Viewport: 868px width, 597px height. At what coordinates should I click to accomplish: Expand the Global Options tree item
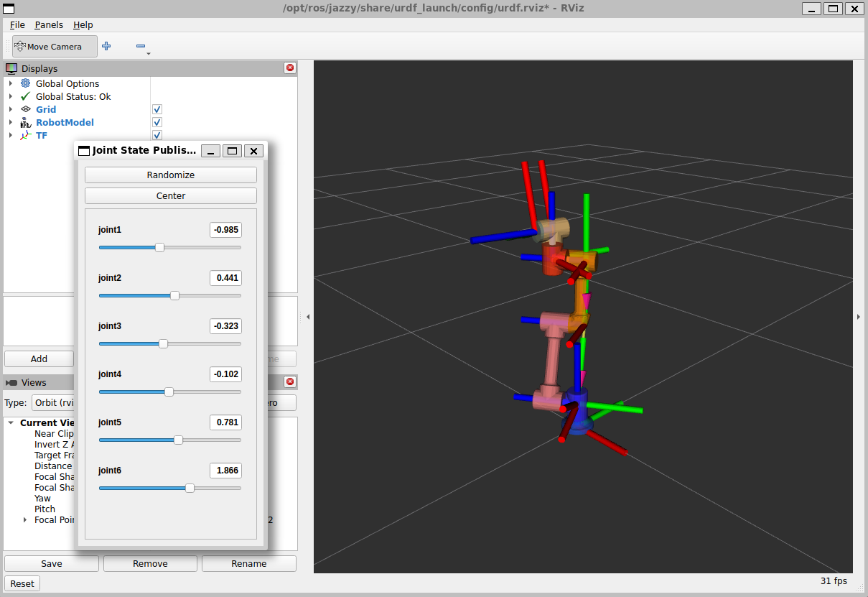9,83
